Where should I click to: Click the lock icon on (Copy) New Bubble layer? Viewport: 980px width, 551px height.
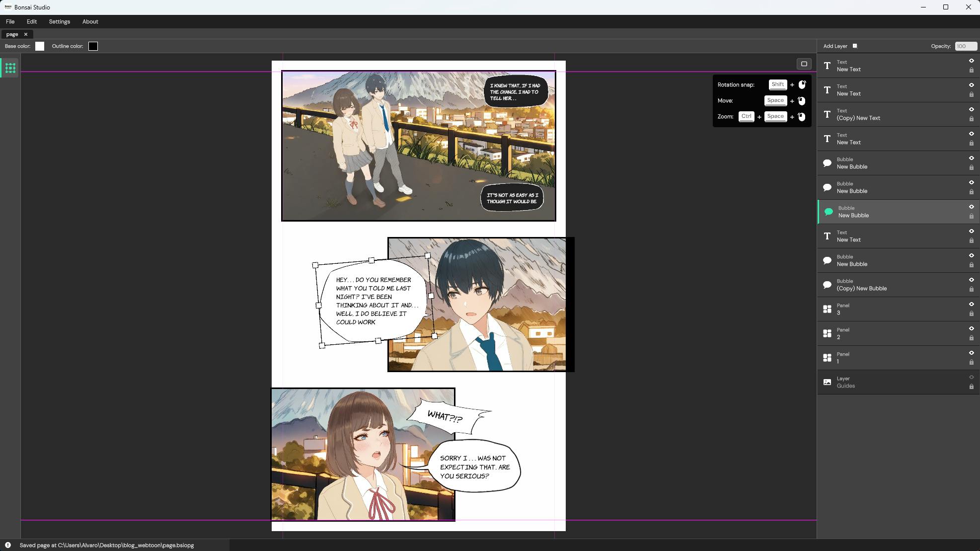click(972, 289)
